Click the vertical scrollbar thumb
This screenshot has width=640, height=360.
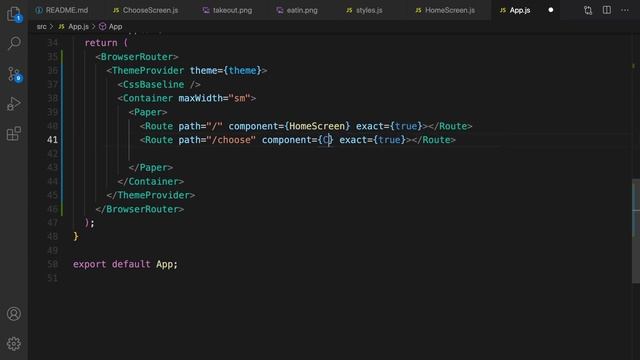(636, 231)
